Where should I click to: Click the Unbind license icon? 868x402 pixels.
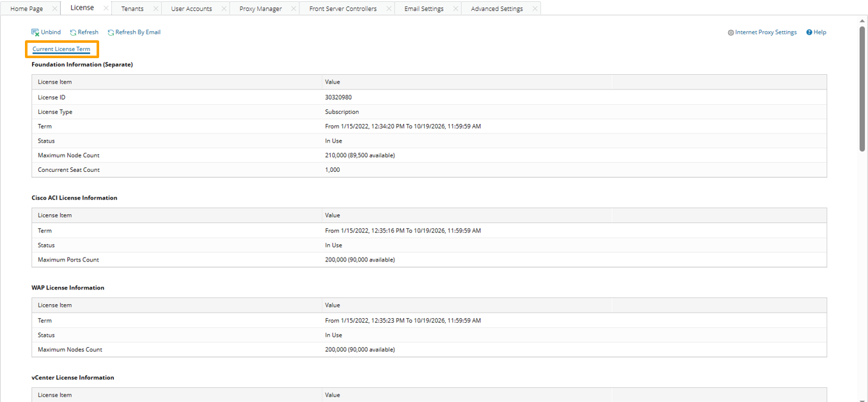[x=35, y=33]
